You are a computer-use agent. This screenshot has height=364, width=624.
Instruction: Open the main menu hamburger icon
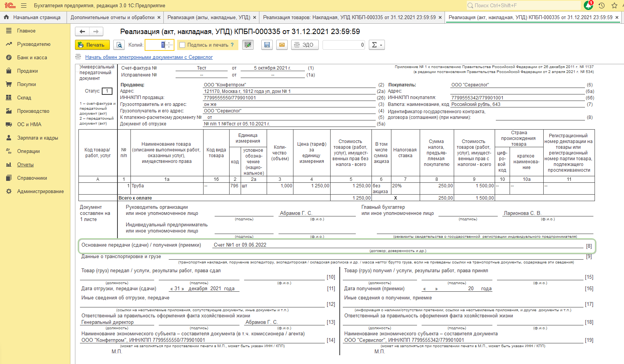click(x=24, y=6)
